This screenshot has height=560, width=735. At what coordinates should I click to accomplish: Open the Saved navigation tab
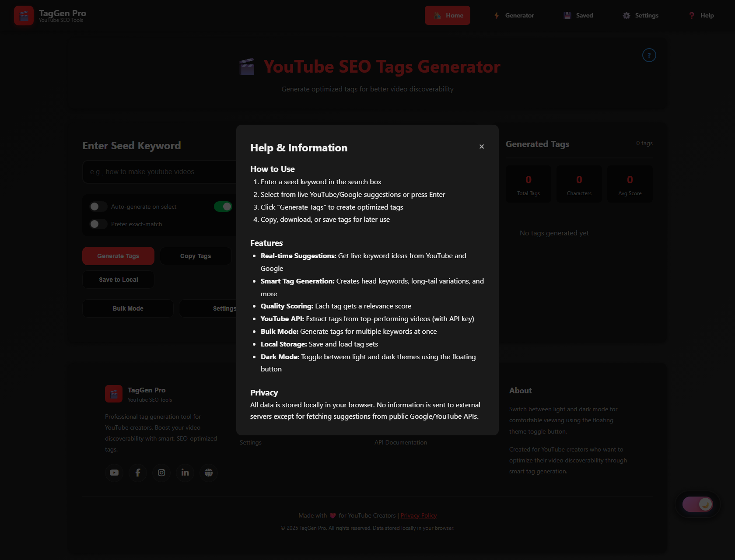pyautogui.click(x=578, y=15)
